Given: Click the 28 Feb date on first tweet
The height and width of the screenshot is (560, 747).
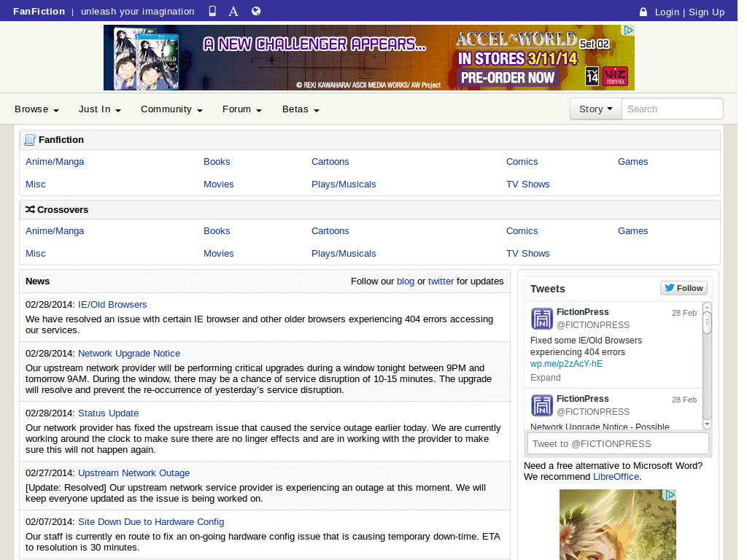Looking at the screenshot, I should coord(684,314).
